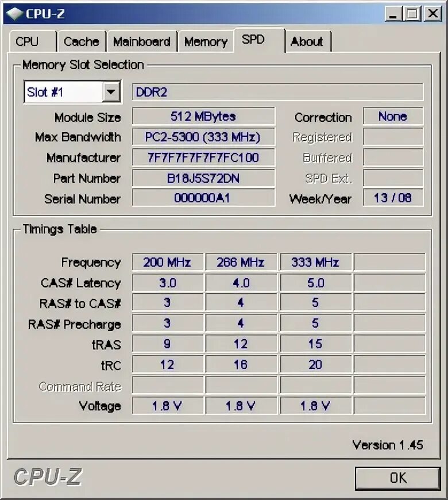
Task: Click the Module Size label
Action: [x=88, y=117]
